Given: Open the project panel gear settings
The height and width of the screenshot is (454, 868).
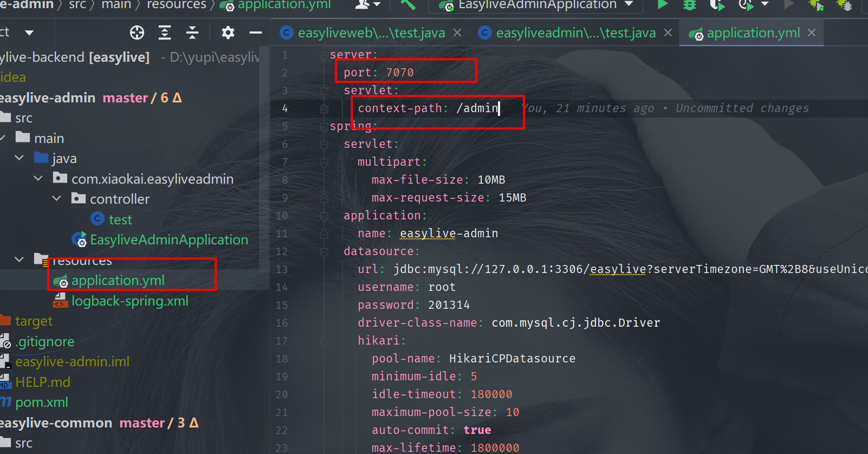Looking at the screenshot, I should [228, 33].
